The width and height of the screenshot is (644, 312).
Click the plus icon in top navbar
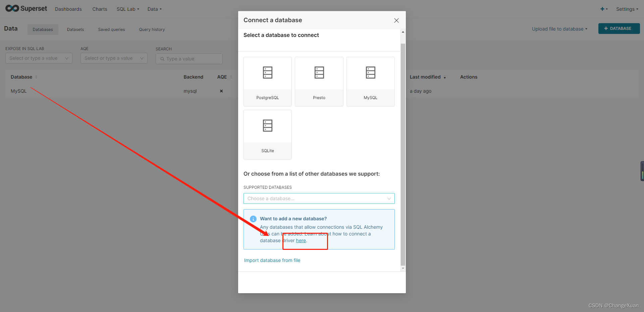tap(602, 9)
